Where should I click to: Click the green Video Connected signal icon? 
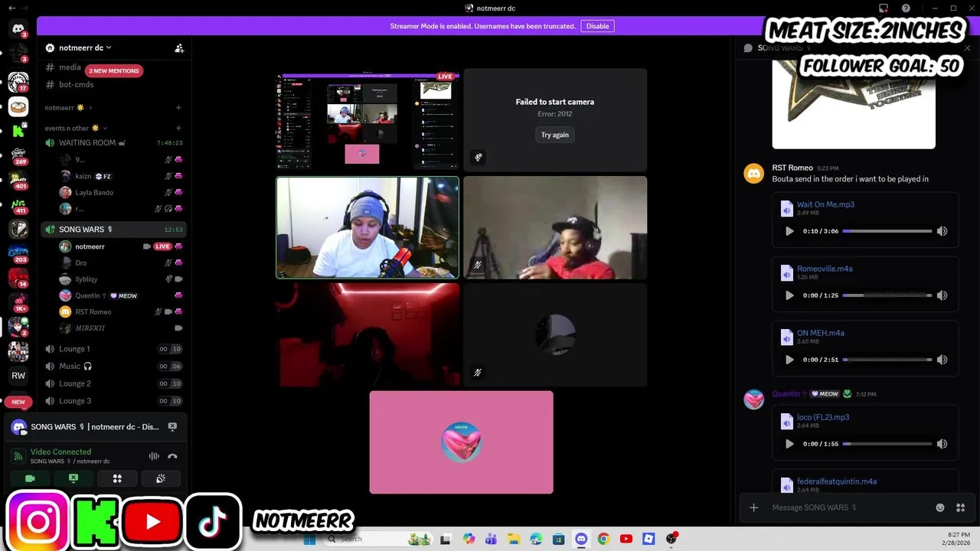pyautogui.click(x=18, y=456)
